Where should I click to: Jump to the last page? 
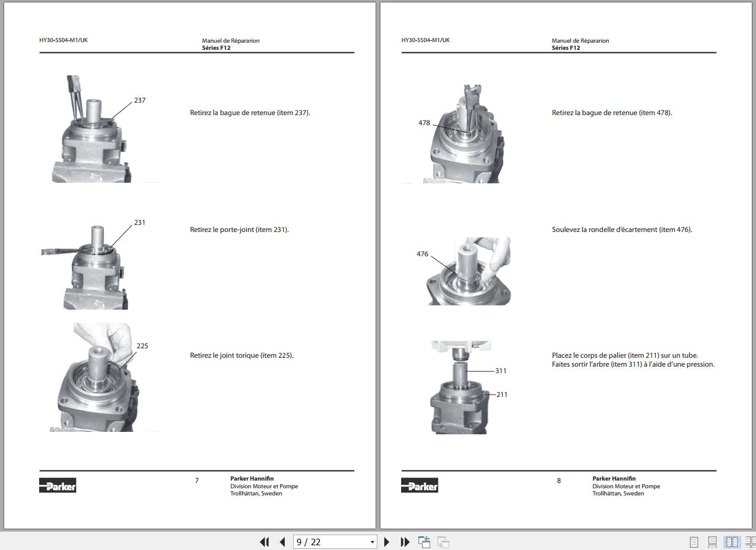tap(405, 542)
